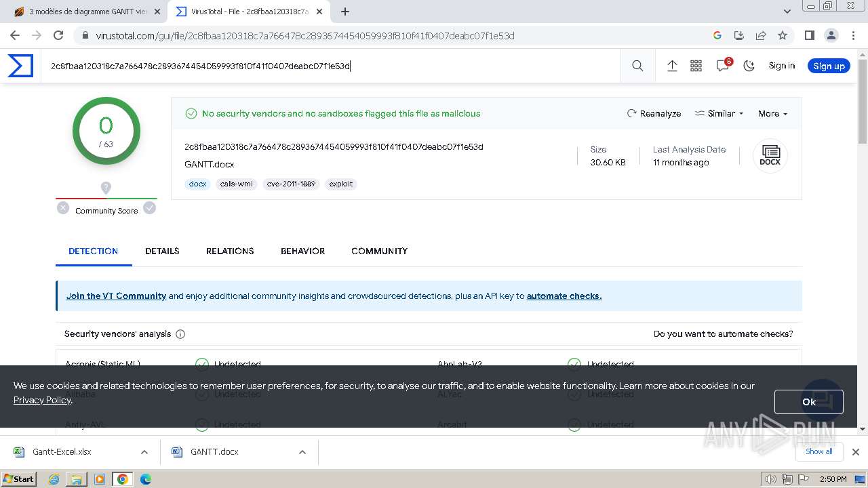The width and height of the screenshot is (868, 488).
Task: Switch to the DETECTION tab
Action: tap(94, 251)
